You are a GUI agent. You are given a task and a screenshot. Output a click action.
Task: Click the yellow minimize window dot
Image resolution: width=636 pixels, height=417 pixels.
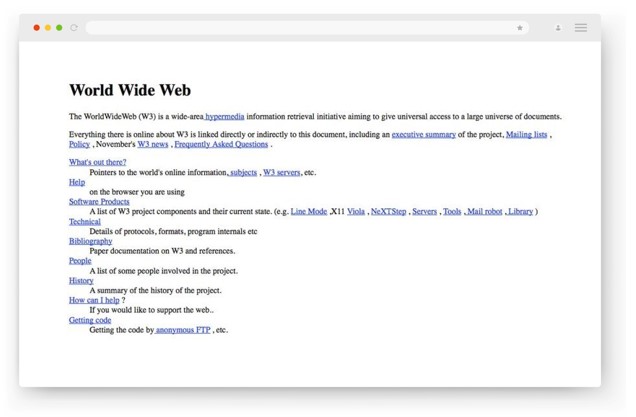48,28
